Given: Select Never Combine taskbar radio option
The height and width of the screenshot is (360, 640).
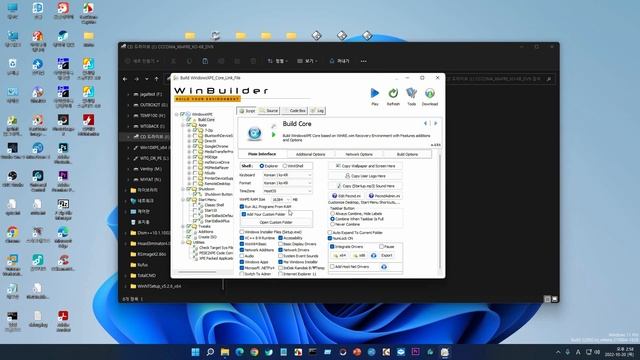Looking at the screenshot, I should pyautogui.click(x=332, y=224).
